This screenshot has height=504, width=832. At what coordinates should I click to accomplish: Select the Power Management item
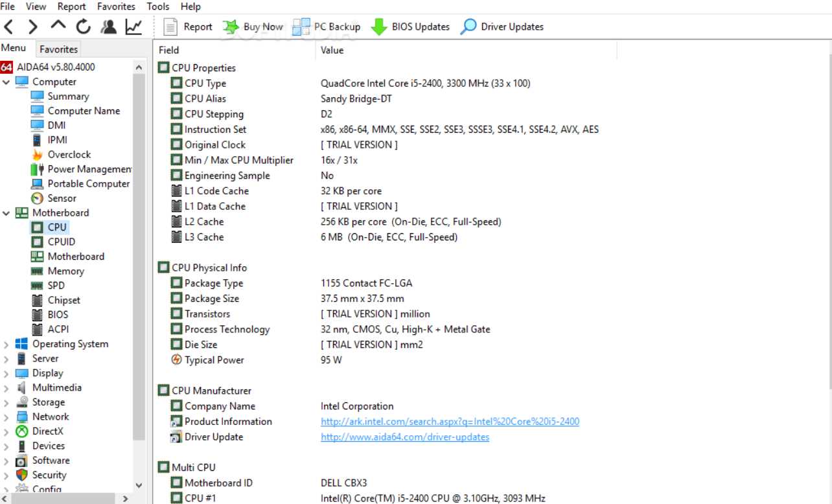click(x=81, y=169)
